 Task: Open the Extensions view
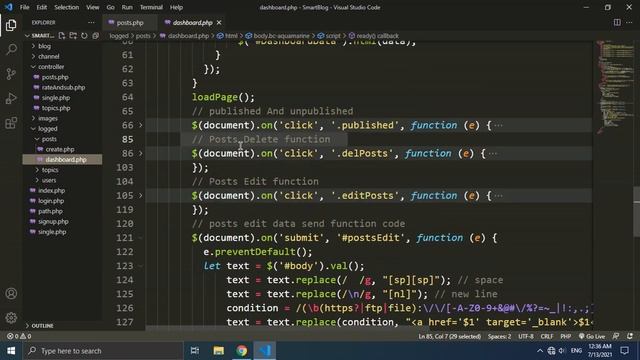click(x=11, y=122)
